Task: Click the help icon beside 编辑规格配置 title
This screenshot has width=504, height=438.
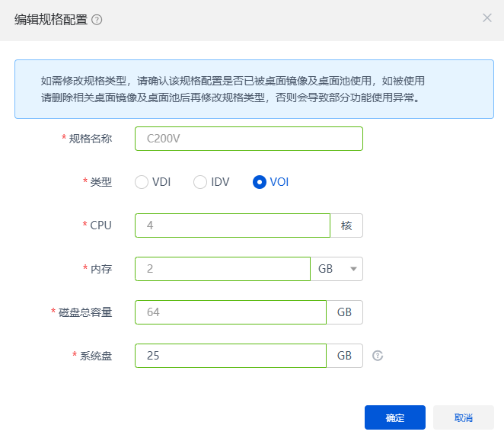Action: click(97, 20)
